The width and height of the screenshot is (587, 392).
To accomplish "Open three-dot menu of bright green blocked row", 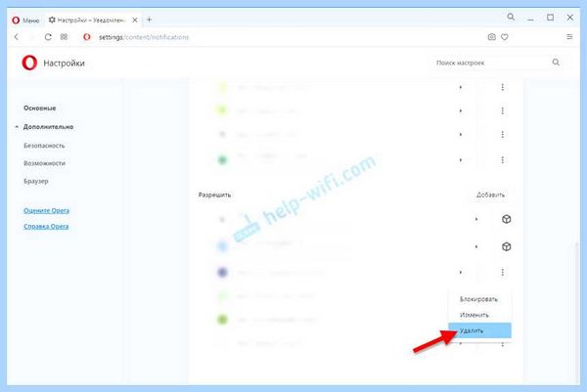I will 503,110.
